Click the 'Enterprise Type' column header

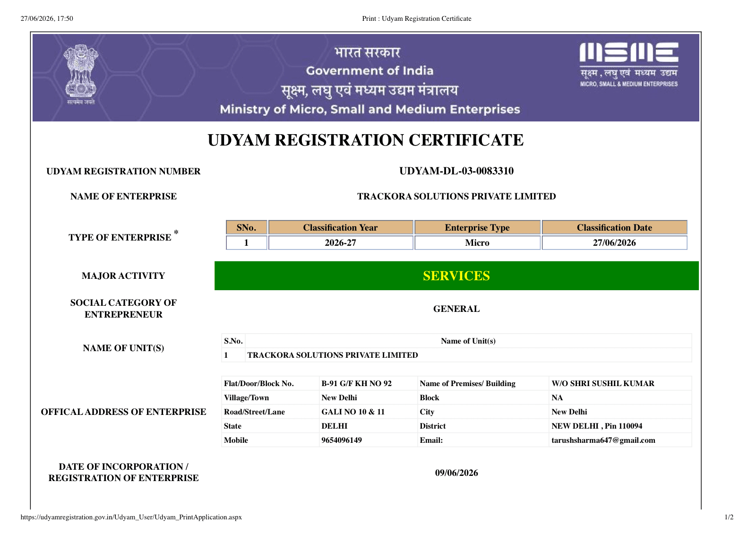pos(477,227)
